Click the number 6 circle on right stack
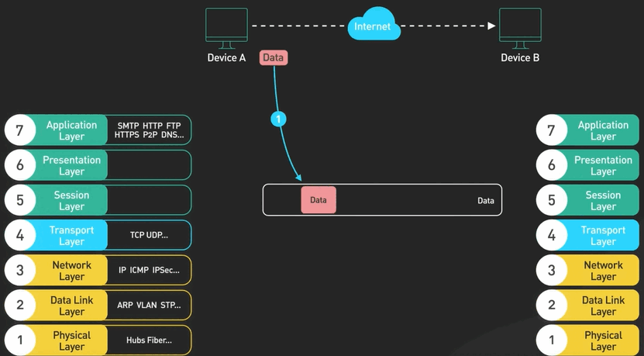The image size is (644, 356). point(552,166)
